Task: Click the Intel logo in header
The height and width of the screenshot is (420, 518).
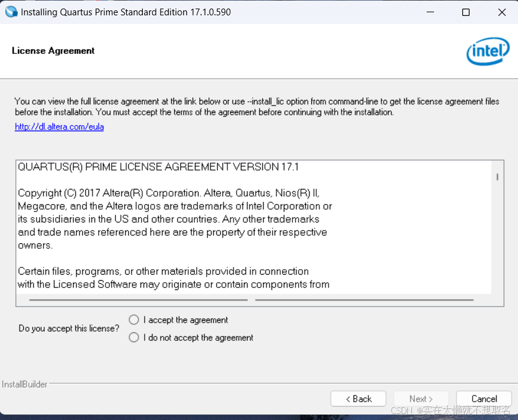Action: coord(488,51)
